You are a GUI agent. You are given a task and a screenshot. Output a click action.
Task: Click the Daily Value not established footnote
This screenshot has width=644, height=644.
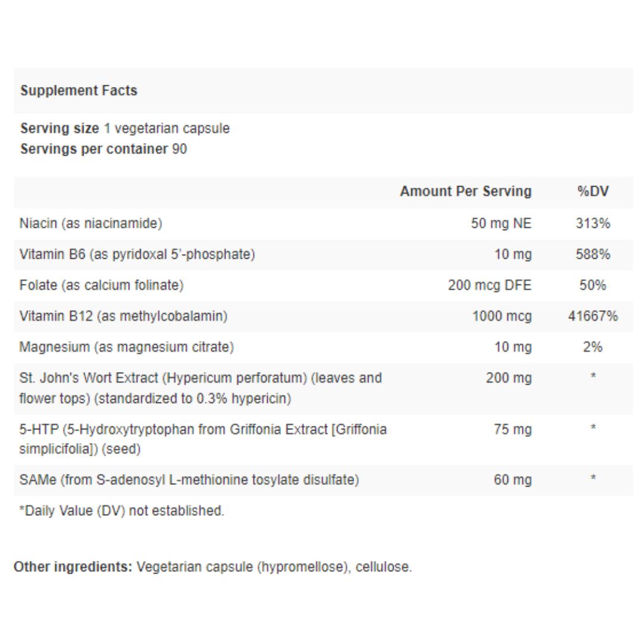122,511
